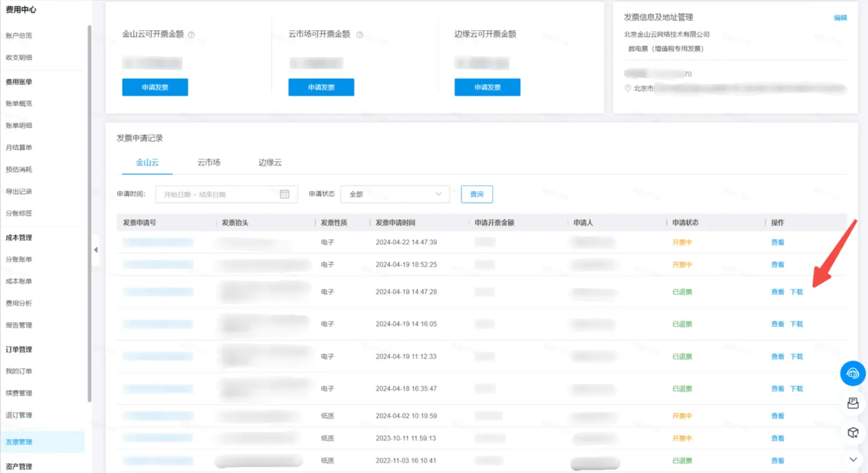Open 账单明细 in the sidebar menu

tap(19, 125)
